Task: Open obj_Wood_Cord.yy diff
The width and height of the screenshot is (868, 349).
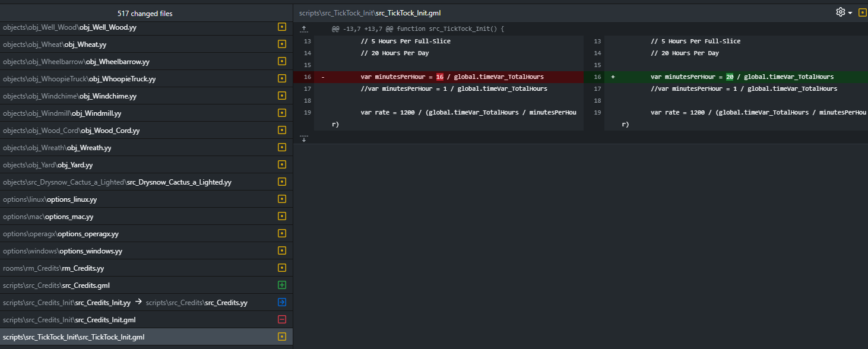Action: point(146,131)
